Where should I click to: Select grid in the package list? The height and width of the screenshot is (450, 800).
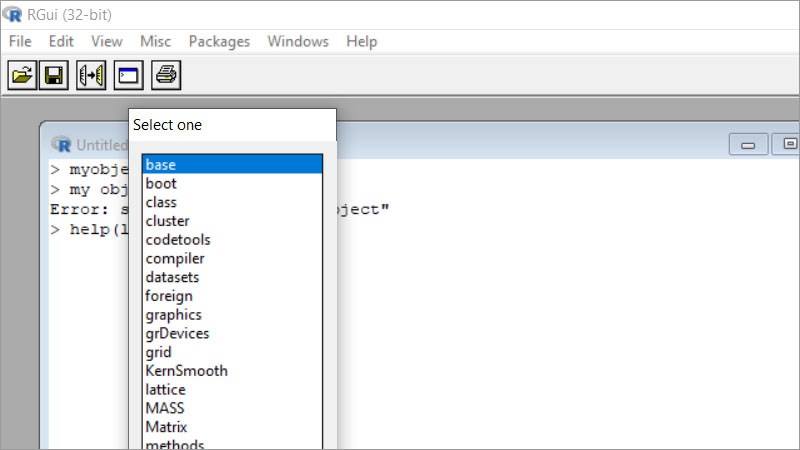click(232, 352)
